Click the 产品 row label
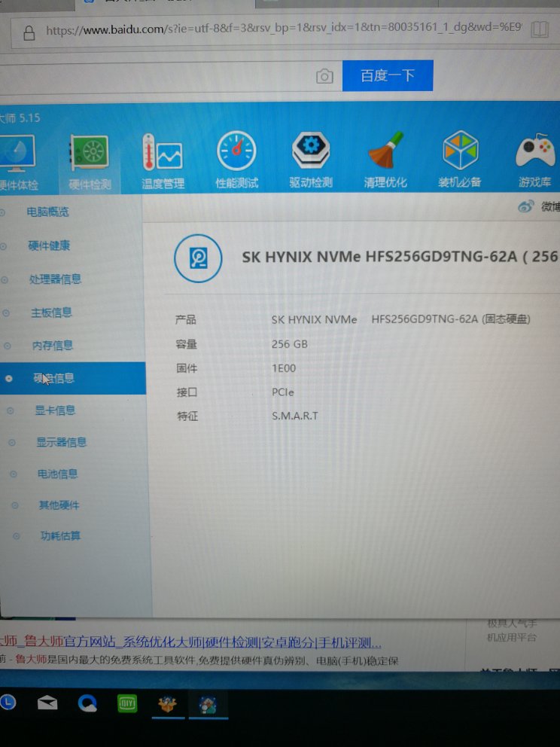 186,320
